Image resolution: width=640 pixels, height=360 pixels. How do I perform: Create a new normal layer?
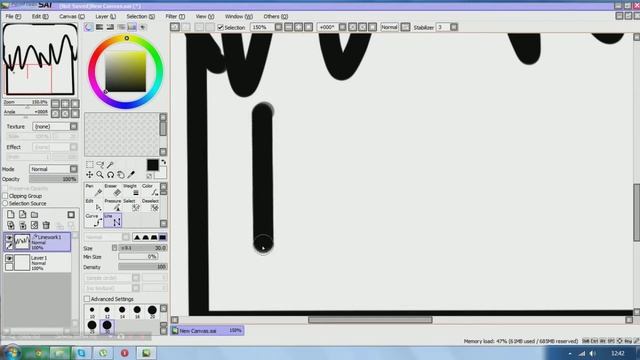click(11, 214)
